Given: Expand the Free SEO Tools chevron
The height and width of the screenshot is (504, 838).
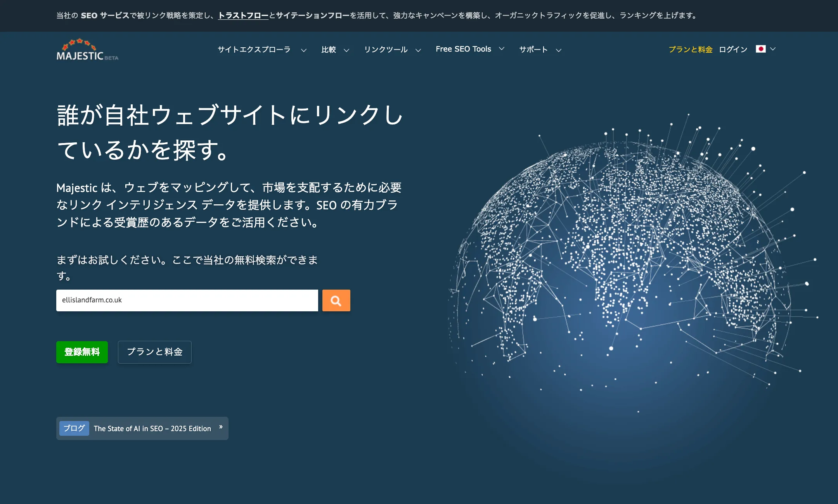Looking at the screenshot, I should tap(502, 48).
